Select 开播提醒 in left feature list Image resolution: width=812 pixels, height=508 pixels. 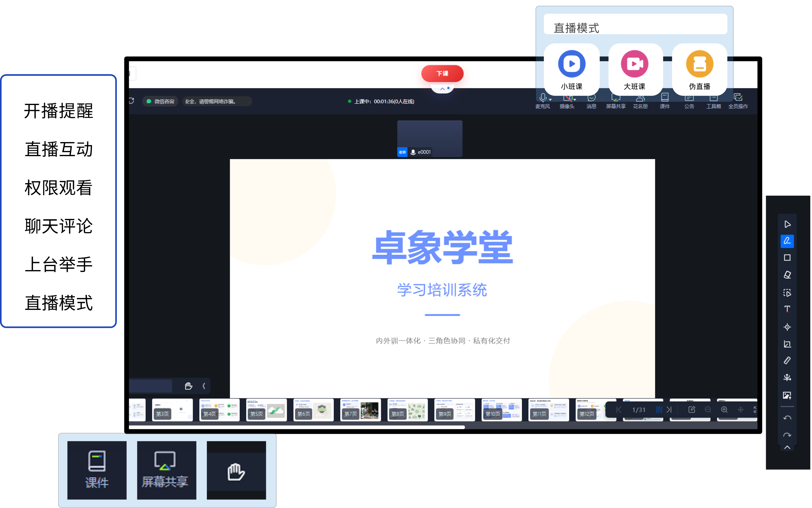point(58,111)
